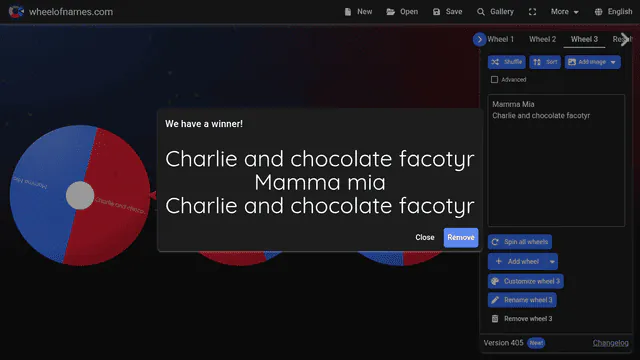Open the Add image dropdown arrow
640x360 pixels.
coord(613,62)
